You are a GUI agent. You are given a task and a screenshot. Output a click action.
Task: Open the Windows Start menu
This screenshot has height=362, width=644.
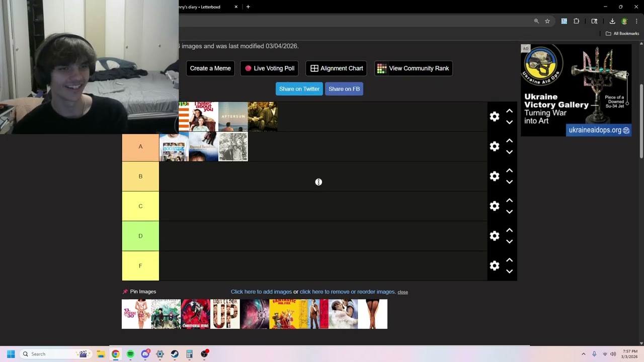(11, 354)
